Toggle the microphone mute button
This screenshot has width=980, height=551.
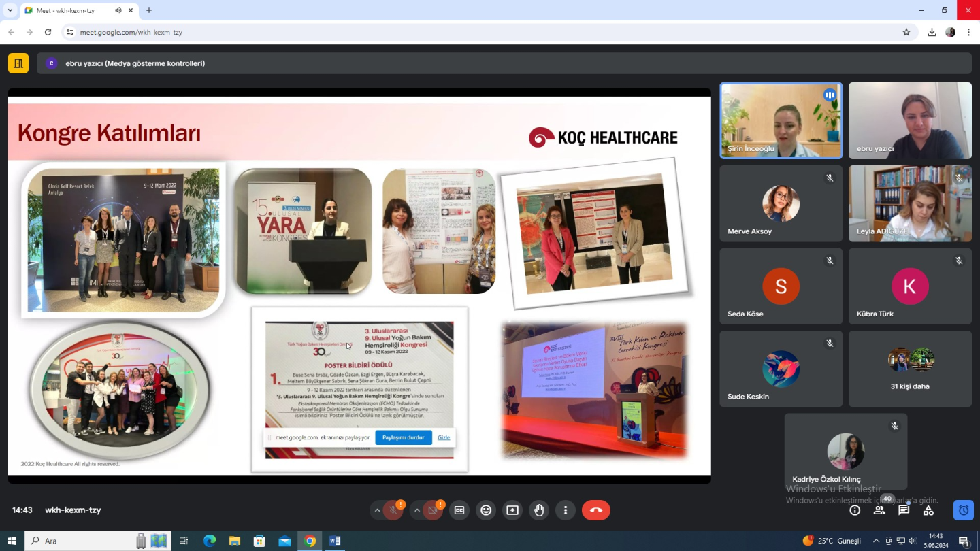(x=392, y=510)
